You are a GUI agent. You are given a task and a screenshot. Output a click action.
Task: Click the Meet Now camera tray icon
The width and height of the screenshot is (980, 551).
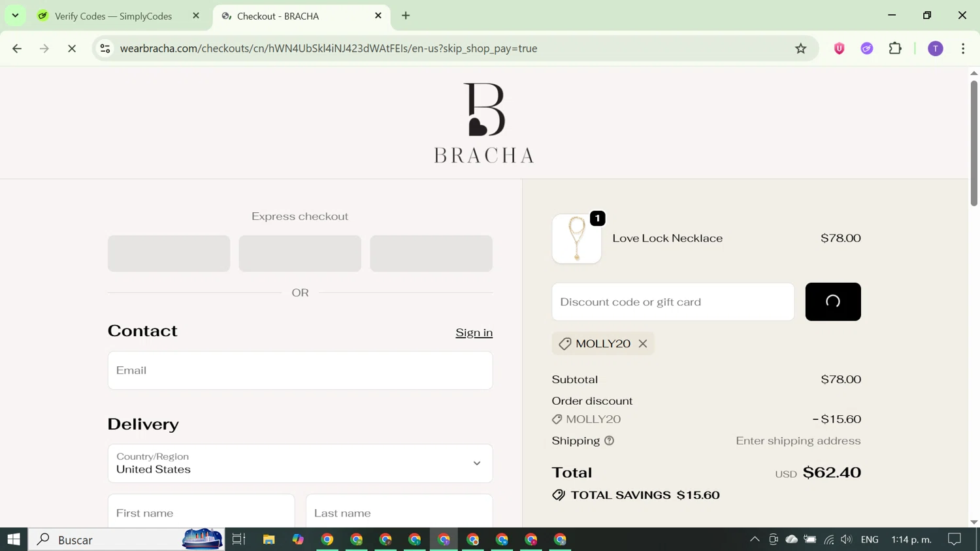coord(774,539)
